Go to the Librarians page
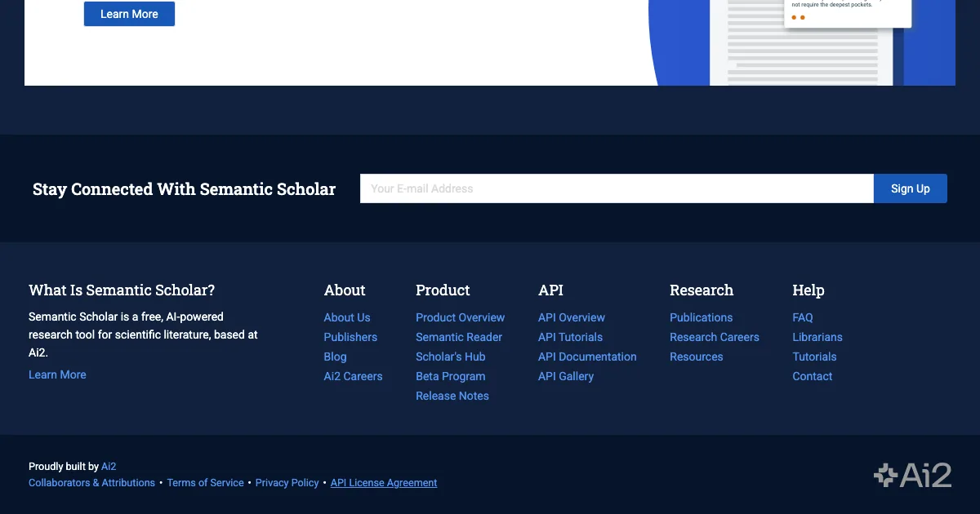Image resolution: width=980 pixels, height=514 pixels. click(817, 337)
